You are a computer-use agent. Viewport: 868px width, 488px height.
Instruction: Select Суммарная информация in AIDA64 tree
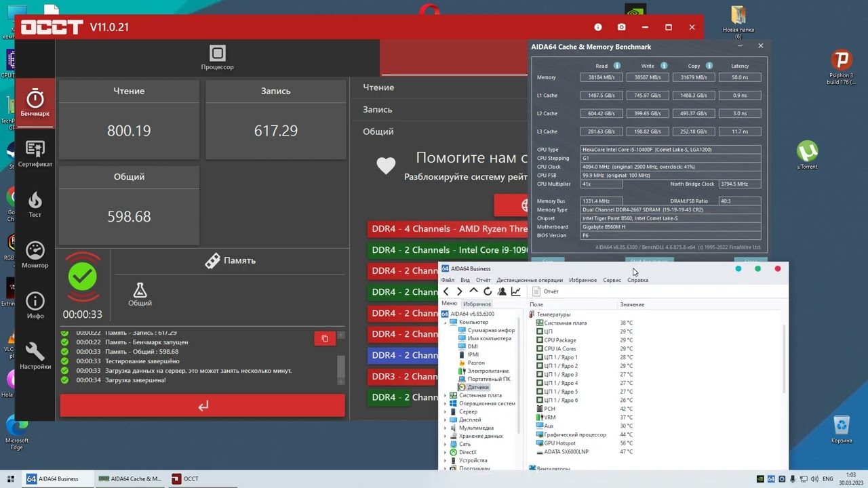(486, 330)
